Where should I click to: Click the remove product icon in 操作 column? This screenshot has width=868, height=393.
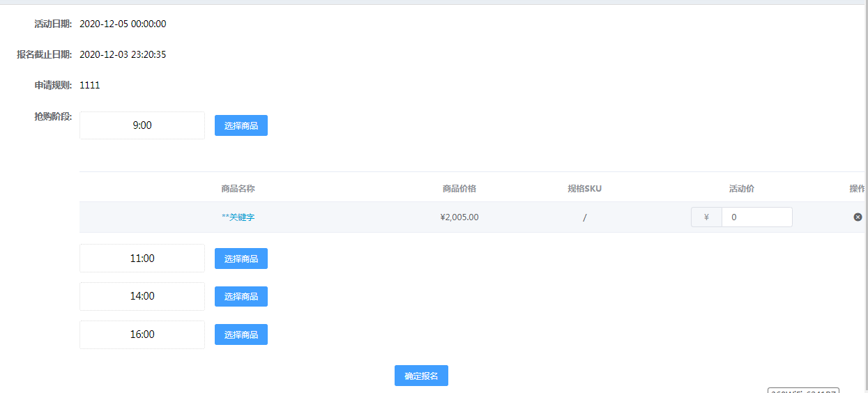[858, 217]
